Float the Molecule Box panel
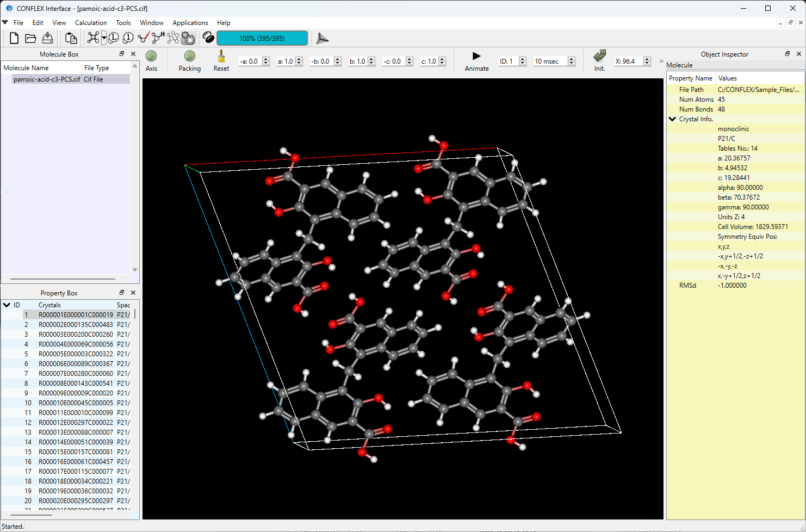The width and height of the screenshot is (806, 532). pos(122,54)
